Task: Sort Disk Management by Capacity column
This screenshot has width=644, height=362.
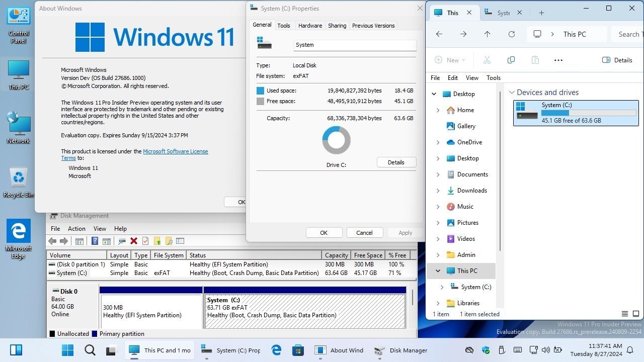Action: [336, 255]
